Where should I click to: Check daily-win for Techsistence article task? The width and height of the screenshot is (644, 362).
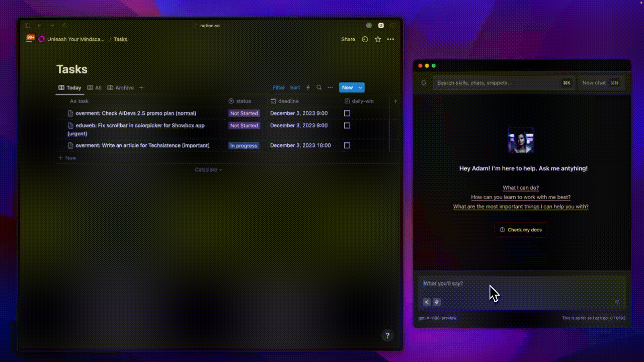click(x=347, y=145)
